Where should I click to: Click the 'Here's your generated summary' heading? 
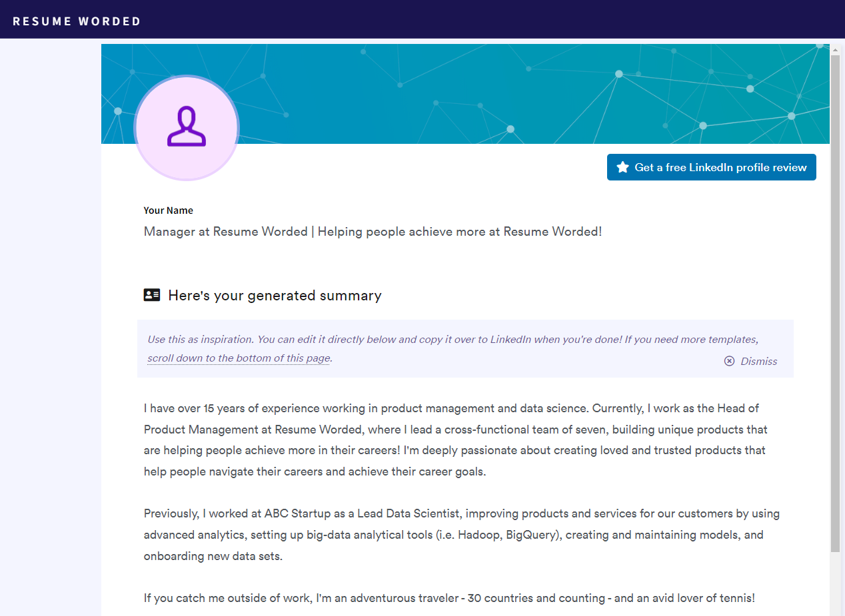click(275, 296)
